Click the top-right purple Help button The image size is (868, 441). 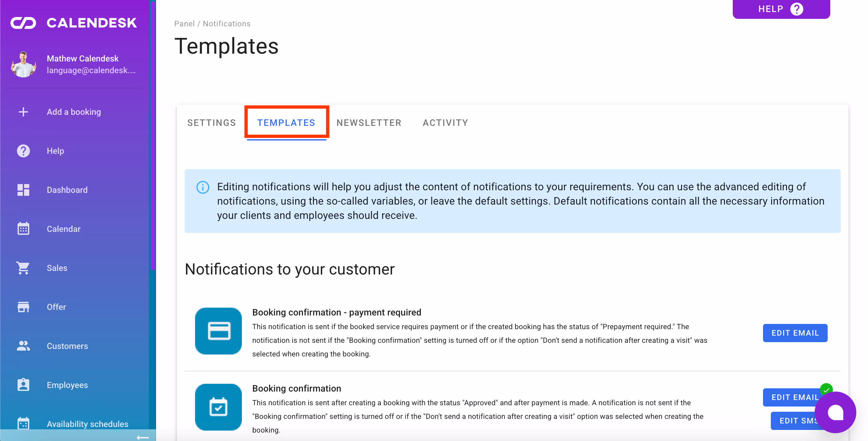pos(781,9)
